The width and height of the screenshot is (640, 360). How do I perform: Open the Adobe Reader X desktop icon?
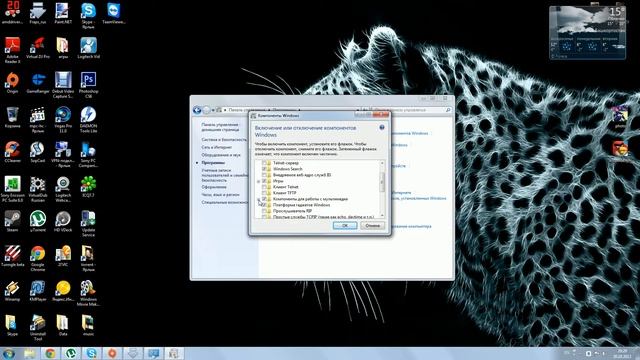click(x=12, y=50)
